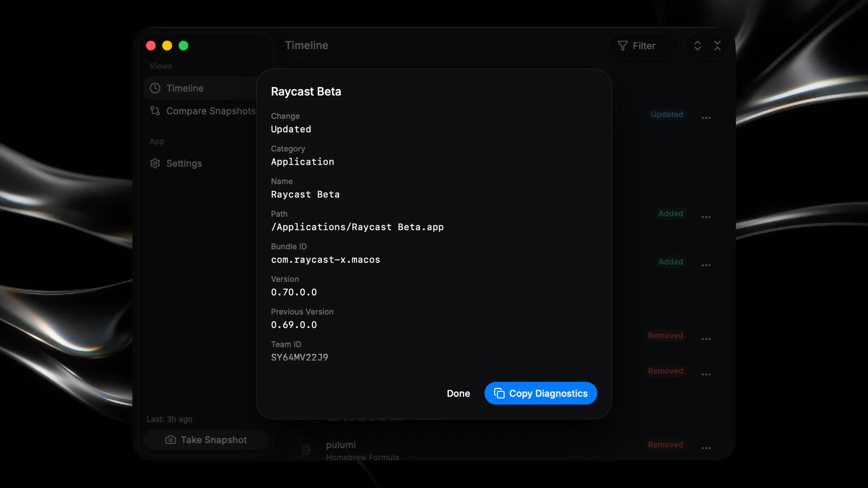The image size is (868, 488).
Task: Click the Raycast Beta dialog title
Action: click(306, 92)
